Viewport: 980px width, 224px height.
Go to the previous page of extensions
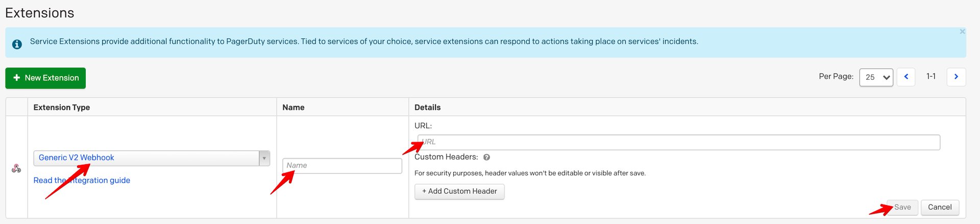906,77
